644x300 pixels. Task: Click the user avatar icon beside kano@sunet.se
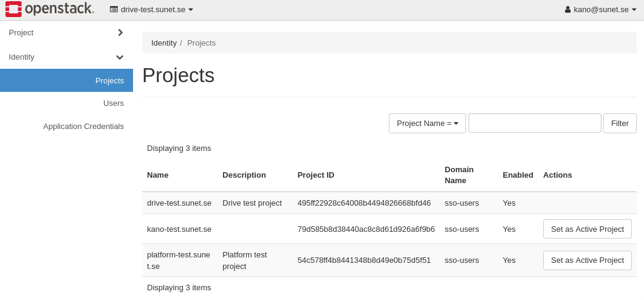click(568, 10)
